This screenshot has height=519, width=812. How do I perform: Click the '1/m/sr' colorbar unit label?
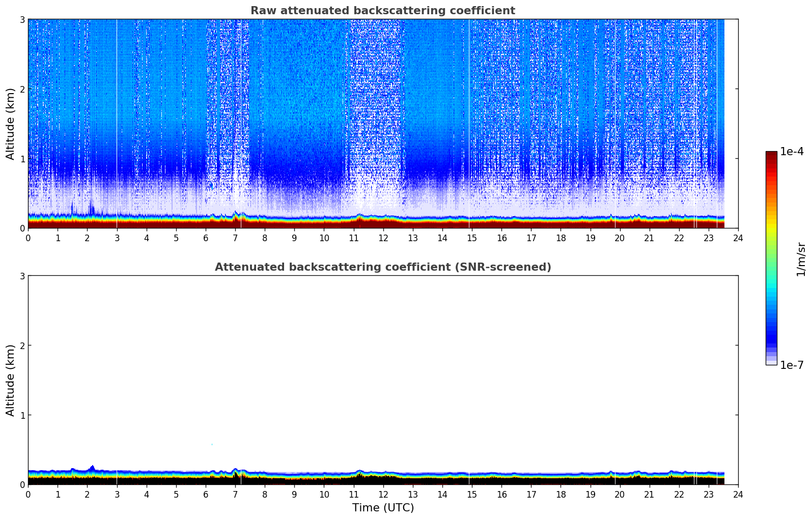pos(801,259)
